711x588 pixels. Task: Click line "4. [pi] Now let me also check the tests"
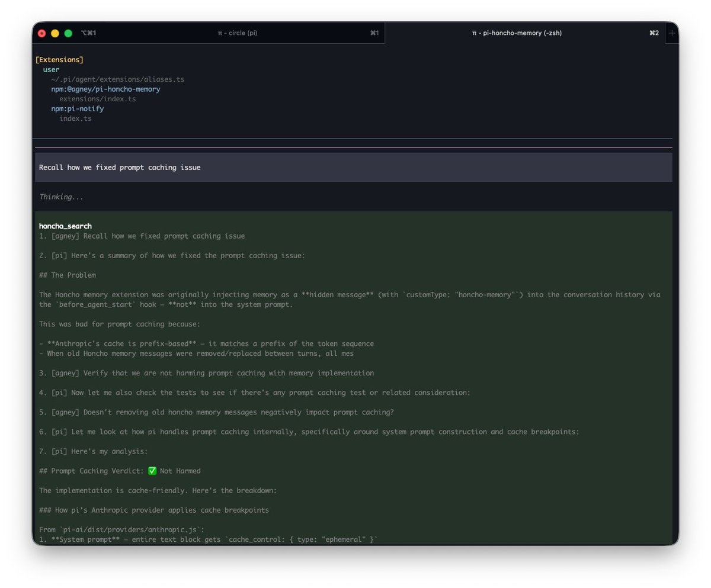click(x=255, y=393)
